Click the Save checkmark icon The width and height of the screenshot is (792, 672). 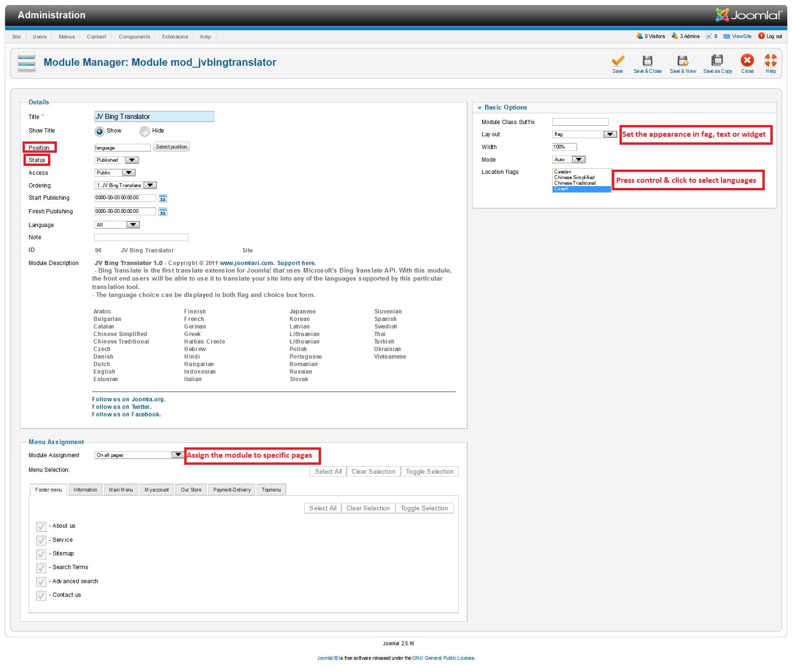click(618, 61)
